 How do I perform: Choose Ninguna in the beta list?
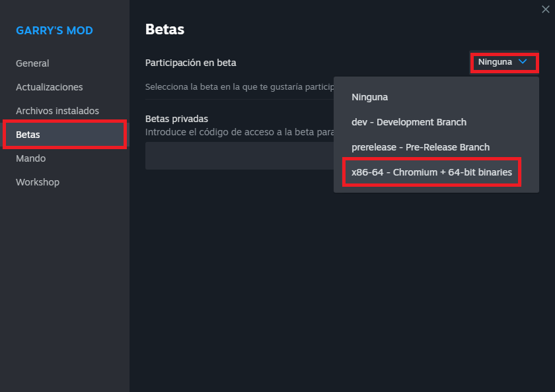[370, 97]
